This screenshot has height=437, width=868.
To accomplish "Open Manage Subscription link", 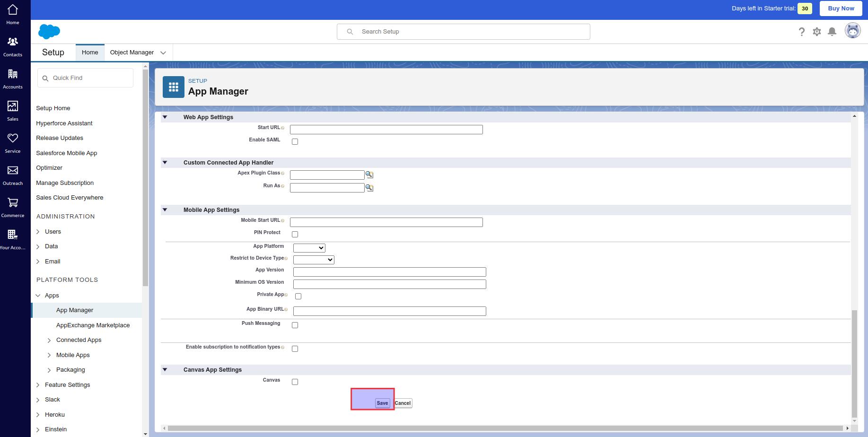I will point(65,183).
